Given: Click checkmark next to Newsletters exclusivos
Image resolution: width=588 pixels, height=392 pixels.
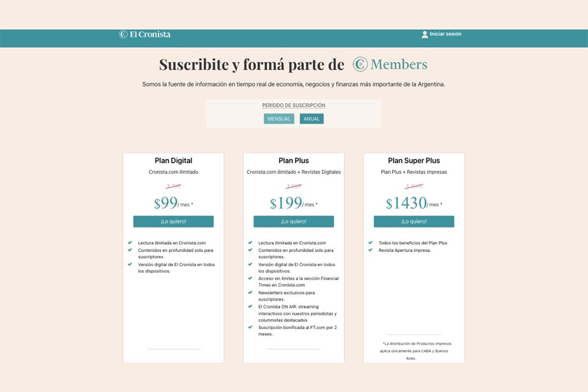Looking at the screenshot, I should [x=250, y=293].
